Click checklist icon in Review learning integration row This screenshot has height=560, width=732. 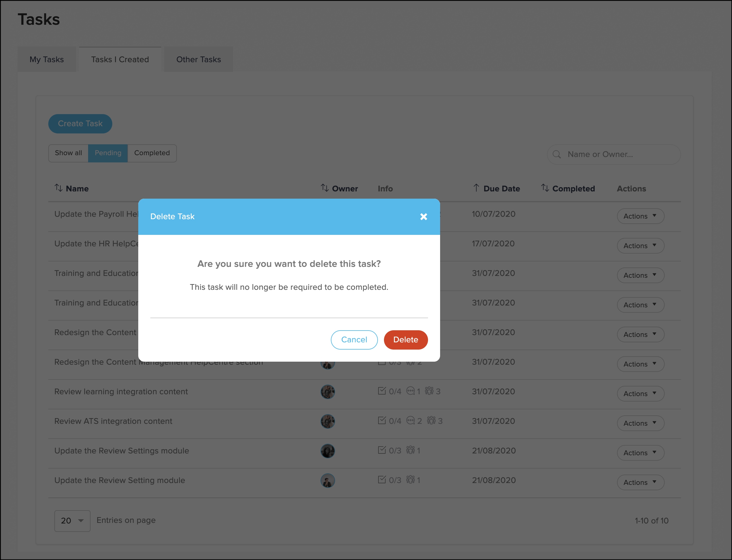pos(382,391)
